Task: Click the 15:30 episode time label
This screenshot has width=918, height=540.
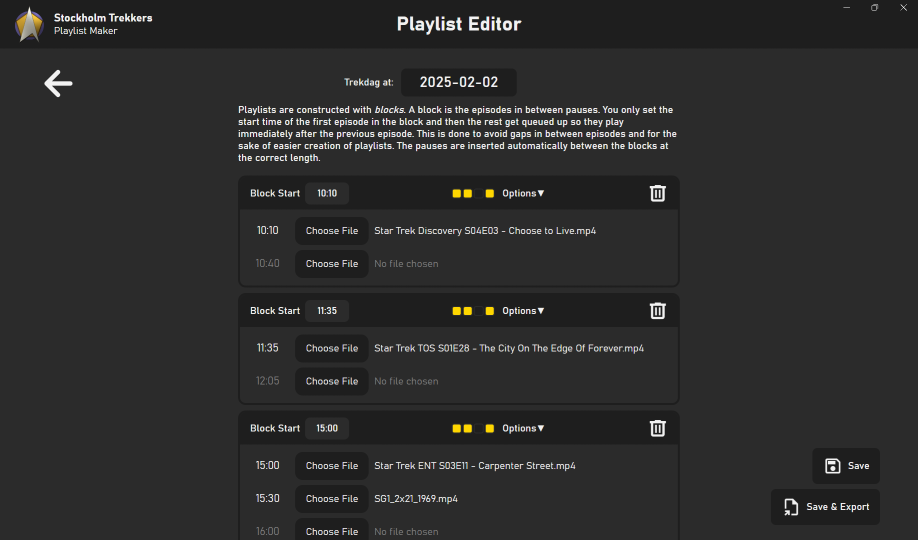Action: coord(268,498)
